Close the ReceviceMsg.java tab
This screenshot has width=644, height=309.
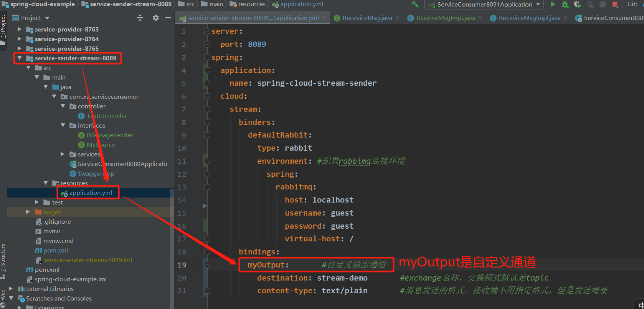[x=398, y=18]
